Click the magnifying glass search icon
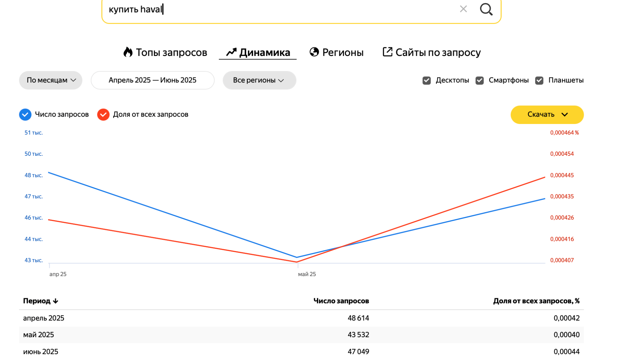 (x=486, y=9)
